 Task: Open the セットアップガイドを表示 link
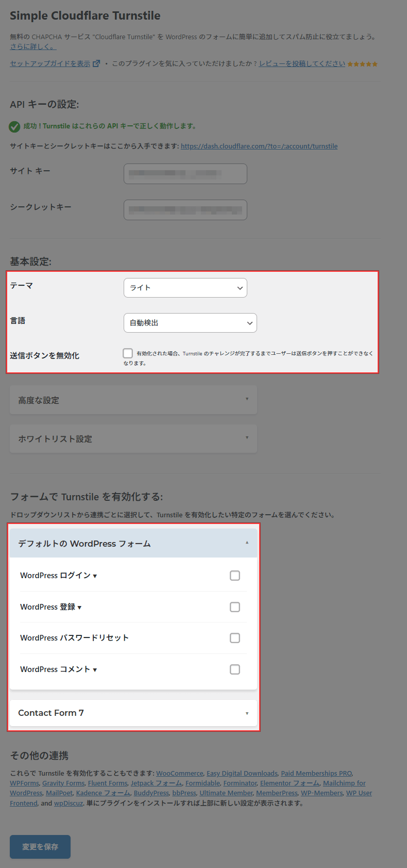[50, 63]
